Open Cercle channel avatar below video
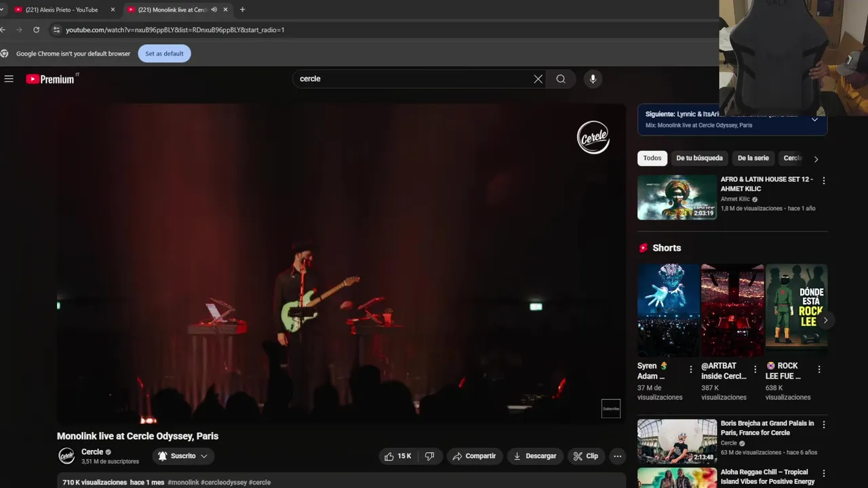 coord(66,456)
